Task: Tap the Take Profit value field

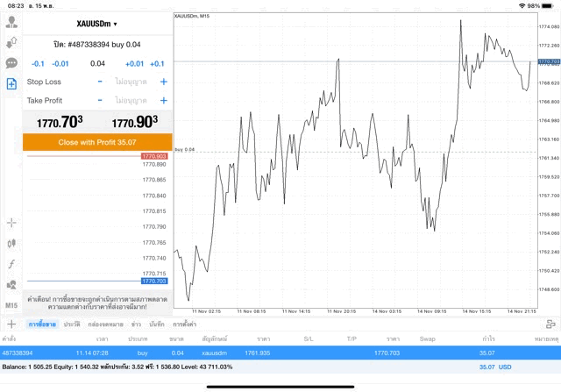Action: click(131, 100)
